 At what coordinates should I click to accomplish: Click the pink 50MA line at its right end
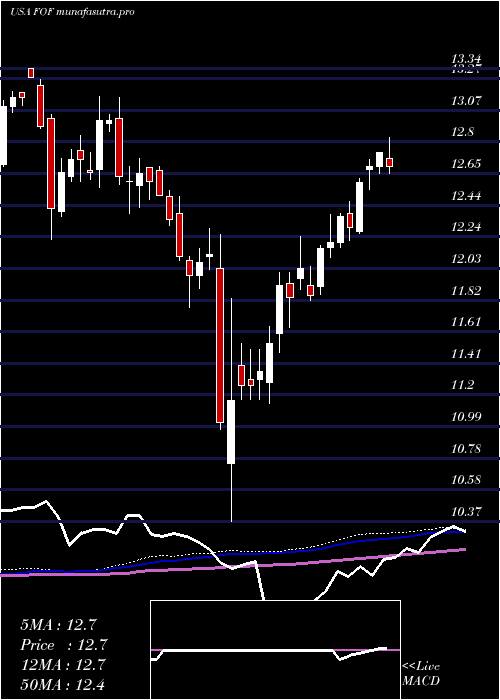(463, 550)
